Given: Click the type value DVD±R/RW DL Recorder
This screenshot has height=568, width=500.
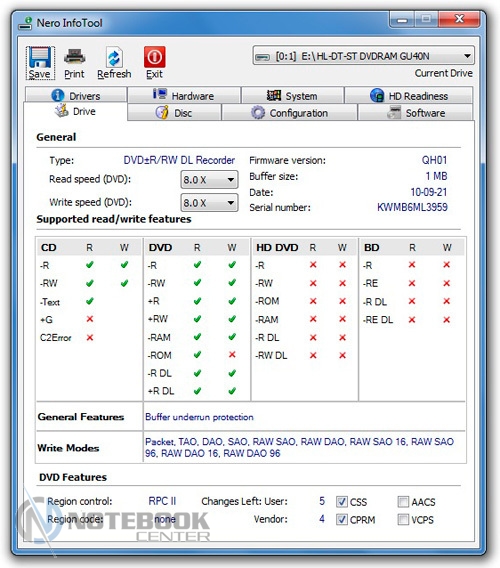Looking at the screenshot, I should point(179,160).
